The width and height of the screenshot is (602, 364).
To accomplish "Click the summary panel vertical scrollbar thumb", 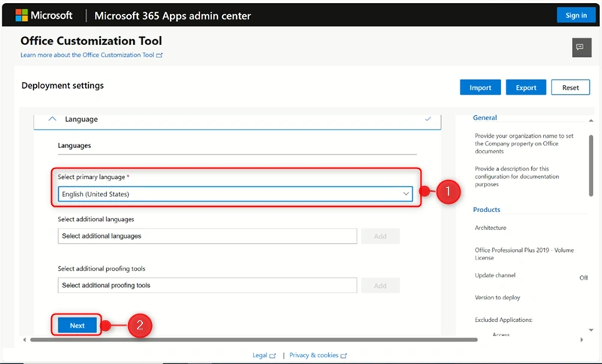I will coord(591,165).
